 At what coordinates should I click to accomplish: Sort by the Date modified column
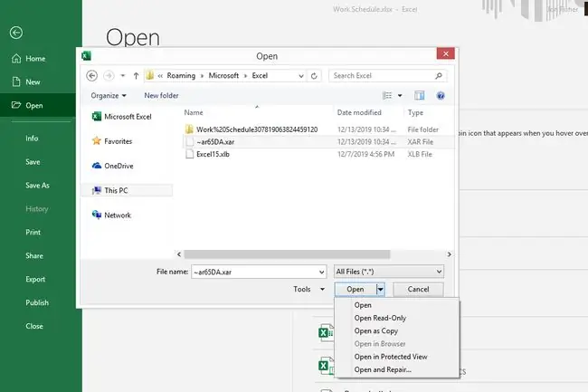[x=359, y=112]
